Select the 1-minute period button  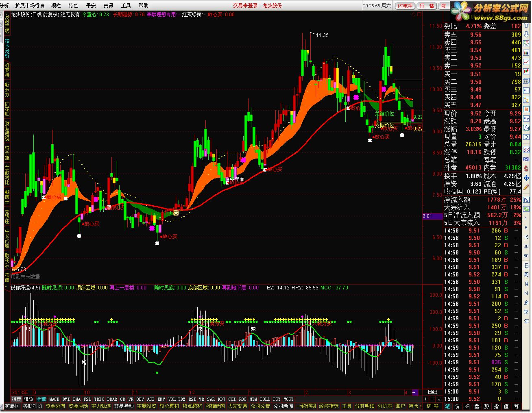pyautogui.click(x=526, y=218)
